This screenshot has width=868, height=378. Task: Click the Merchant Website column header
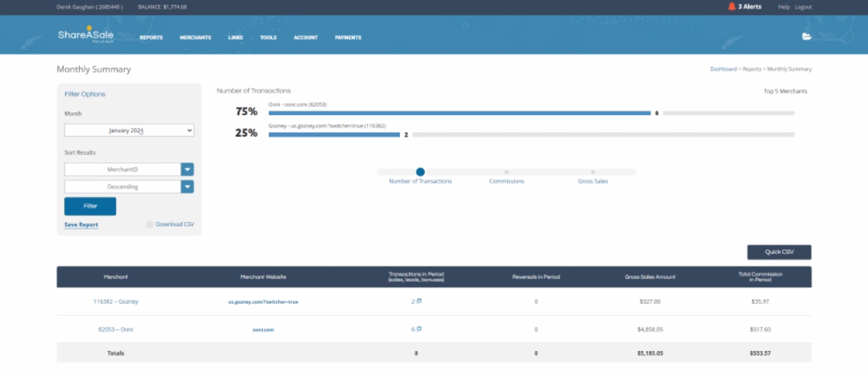pos(263,277)
